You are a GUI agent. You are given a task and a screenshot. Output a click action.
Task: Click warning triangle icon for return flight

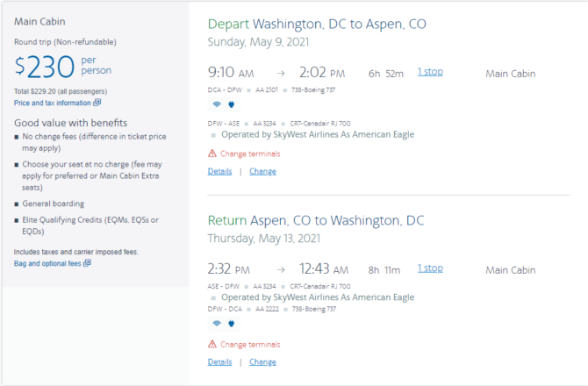pos(212,344)
